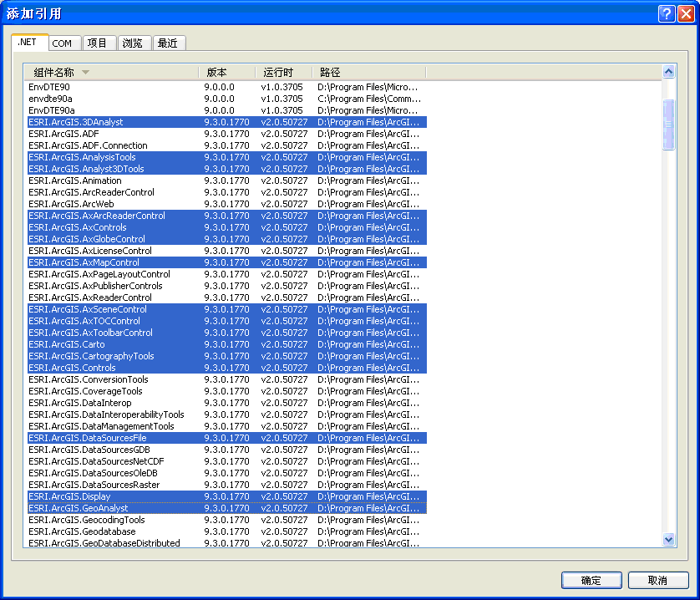Viewport: 700px width, 600px height.
Task: Select ESRI.ArcGIS.DataInteroperabilityTools
Action: point(226,414)
